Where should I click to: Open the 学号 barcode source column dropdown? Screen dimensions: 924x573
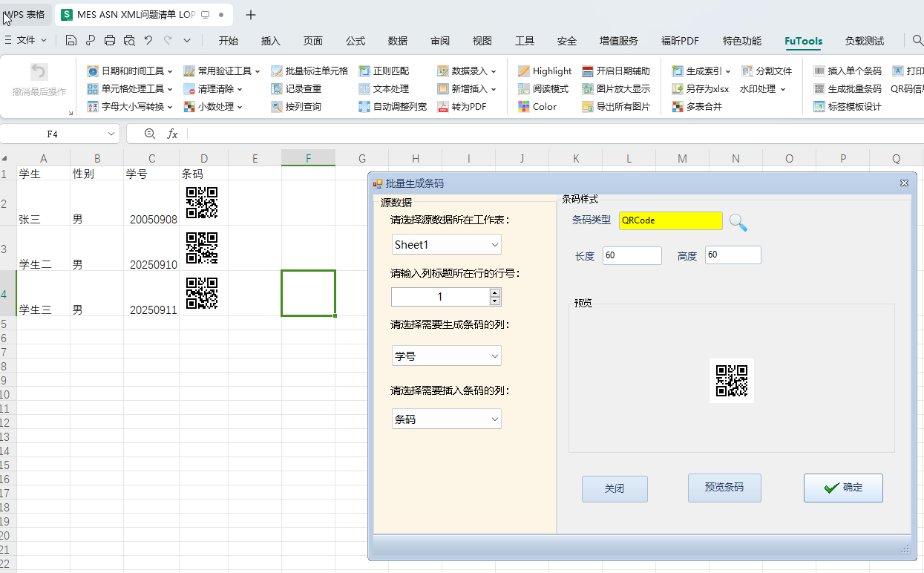coord(447,356)
